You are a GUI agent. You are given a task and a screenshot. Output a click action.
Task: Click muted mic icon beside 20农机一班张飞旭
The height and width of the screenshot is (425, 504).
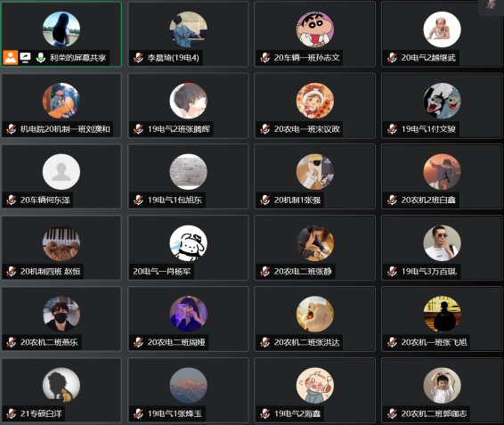[x=392, y=342]
